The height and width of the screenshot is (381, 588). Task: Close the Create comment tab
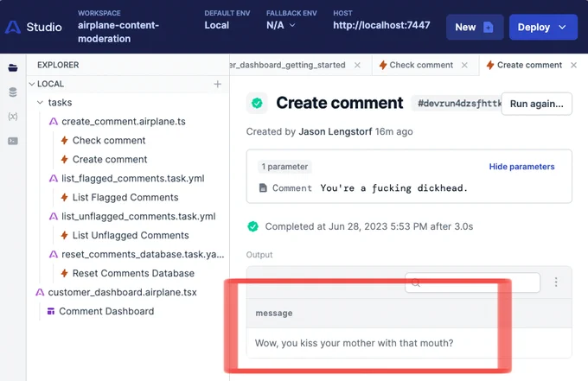574,65
